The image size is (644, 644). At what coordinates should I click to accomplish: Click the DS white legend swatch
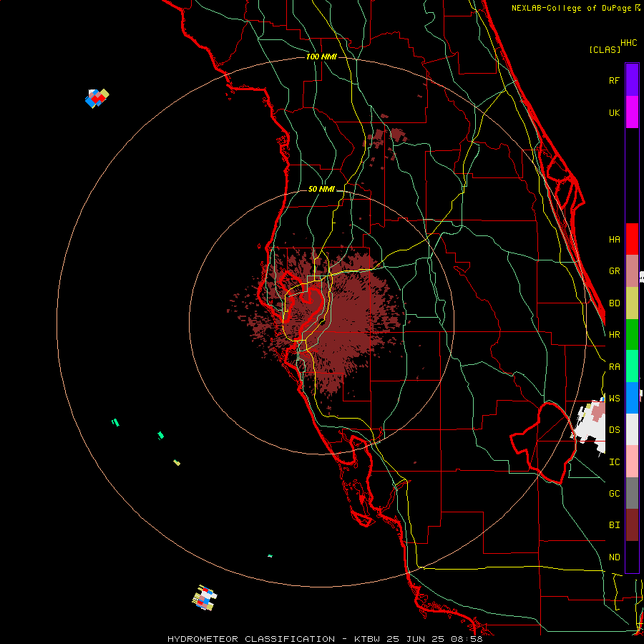tap(632, 429)
